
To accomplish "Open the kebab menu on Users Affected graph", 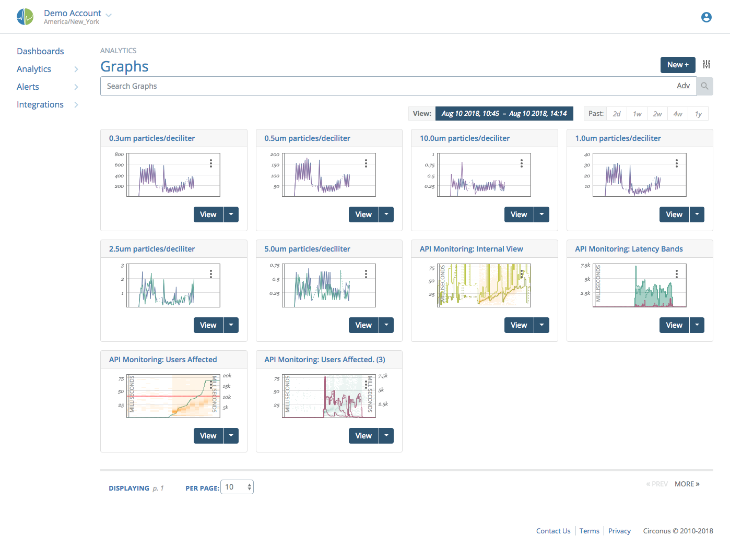I will coord(210,385).
